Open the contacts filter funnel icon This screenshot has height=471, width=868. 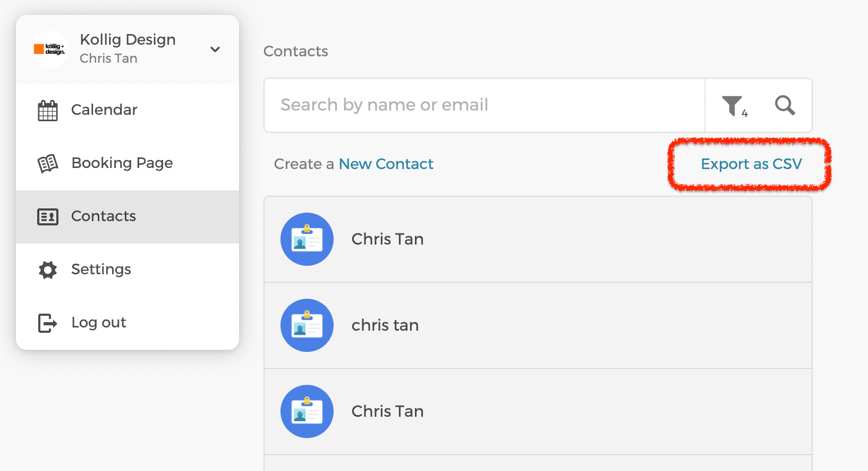[735, 106]
